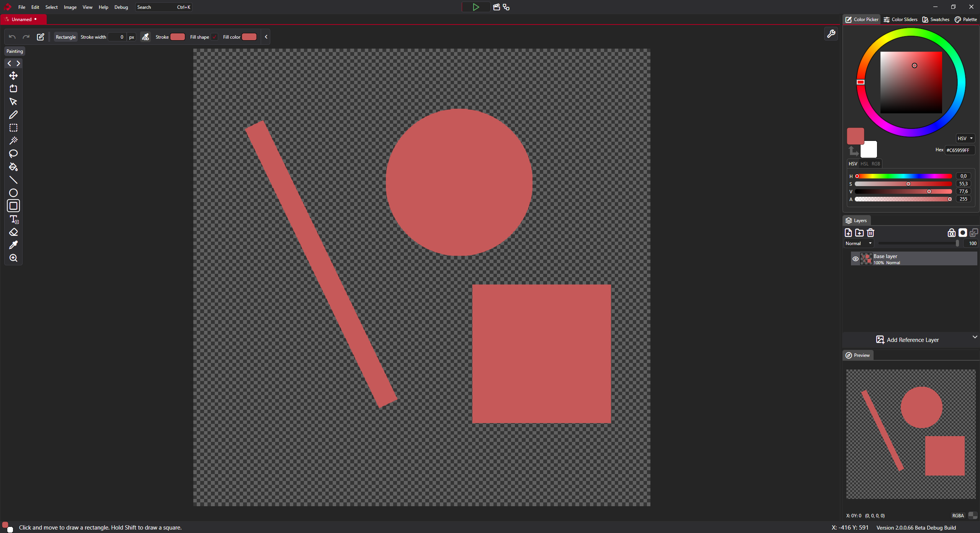Select the Ellipse tool
This screenshot has height=533, width=980.
tap(13, 193)
